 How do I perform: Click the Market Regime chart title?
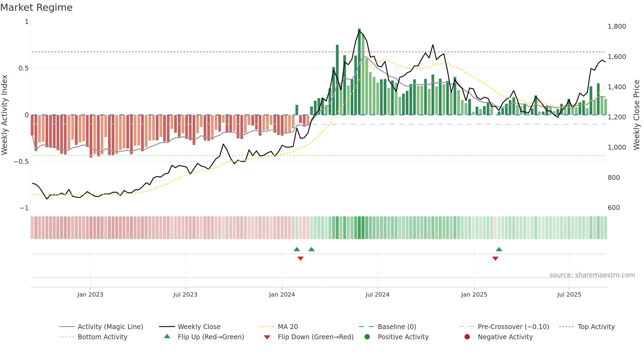[x=36, y=8]
